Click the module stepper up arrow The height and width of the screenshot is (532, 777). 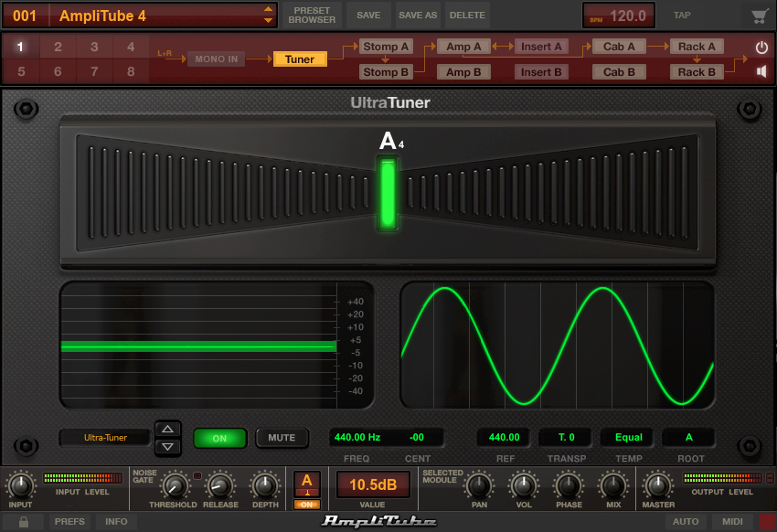(167, 431)
